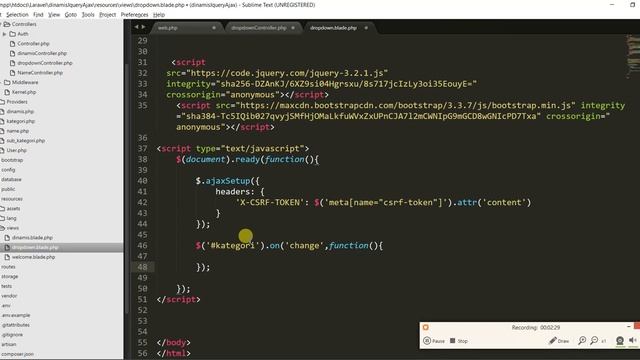Expand the storage folder
The height and width of the screenshot is (360, 640).
[x=9, y=277]
